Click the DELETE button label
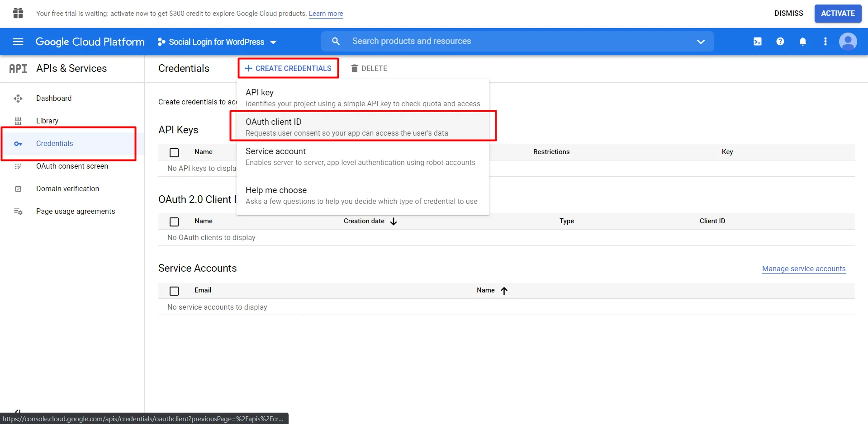The width and height of the screenshot is (868, 424). 374,68
